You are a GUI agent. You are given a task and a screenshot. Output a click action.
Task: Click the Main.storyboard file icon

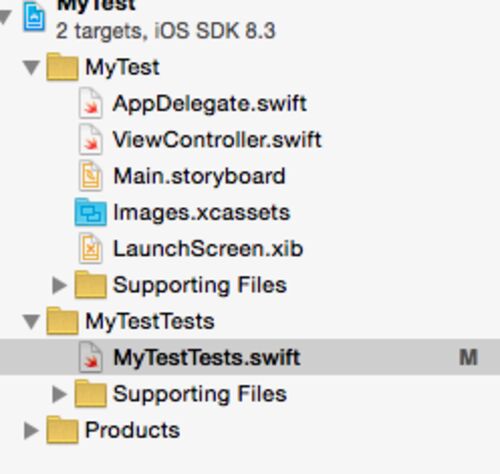[x=91, y=176]
